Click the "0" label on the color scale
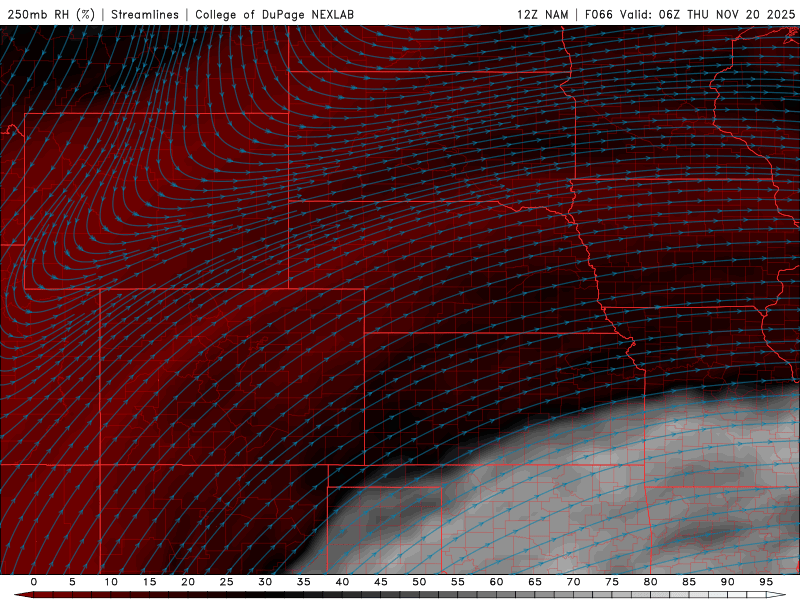Screen dimensions: 800x600 (34, 582)
